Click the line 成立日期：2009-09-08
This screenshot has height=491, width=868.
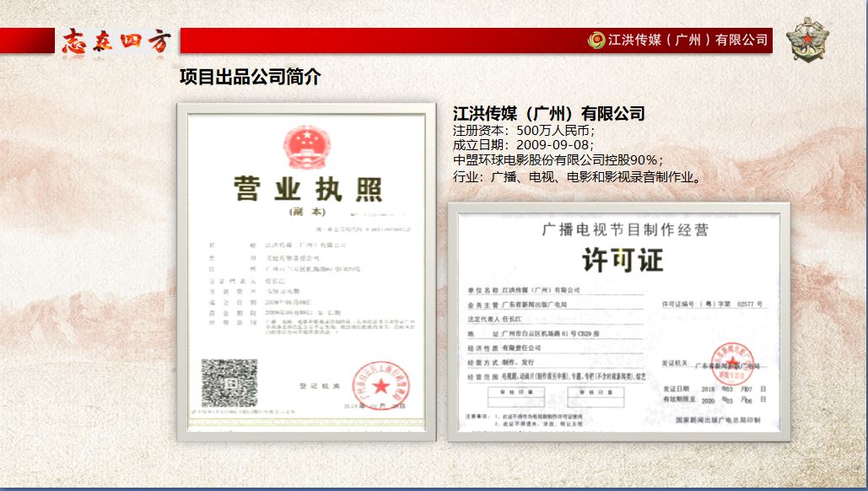(523, 145)
